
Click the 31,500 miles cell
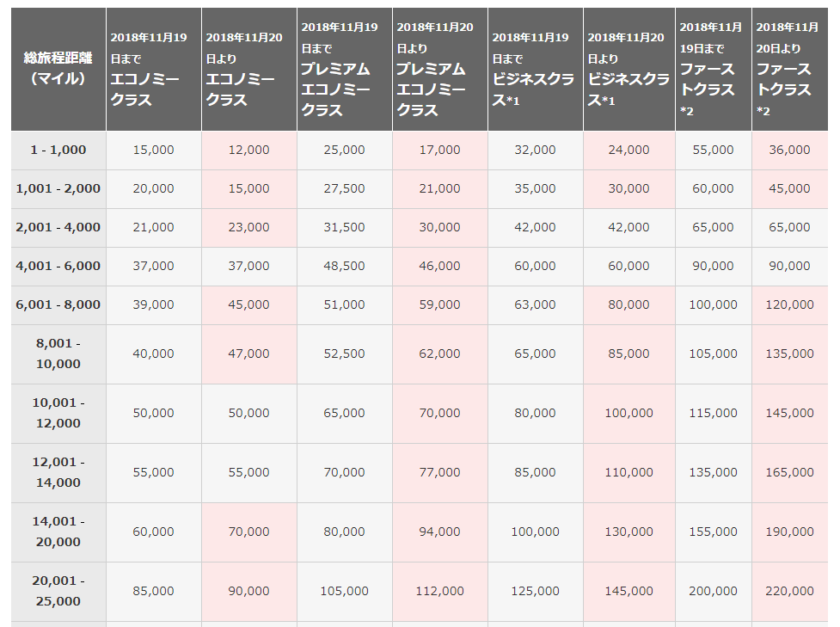point(345,227)
